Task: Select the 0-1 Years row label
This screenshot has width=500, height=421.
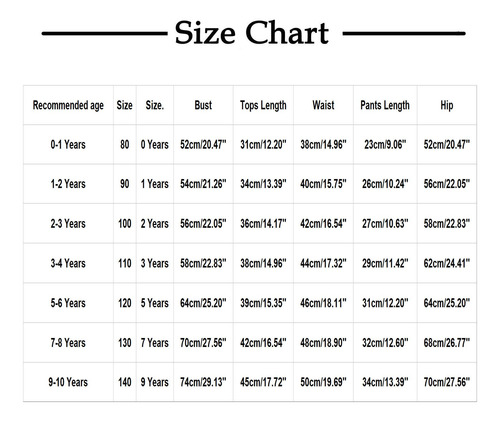Action: pyautogui.click(x=68, y=145)
